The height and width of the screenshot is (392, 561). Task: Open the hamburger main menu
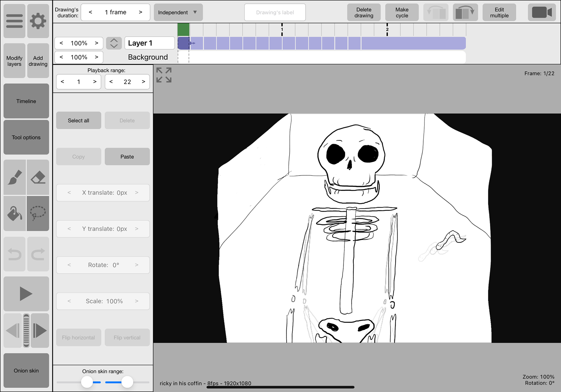pyautogui.click(x=14, y=21)
